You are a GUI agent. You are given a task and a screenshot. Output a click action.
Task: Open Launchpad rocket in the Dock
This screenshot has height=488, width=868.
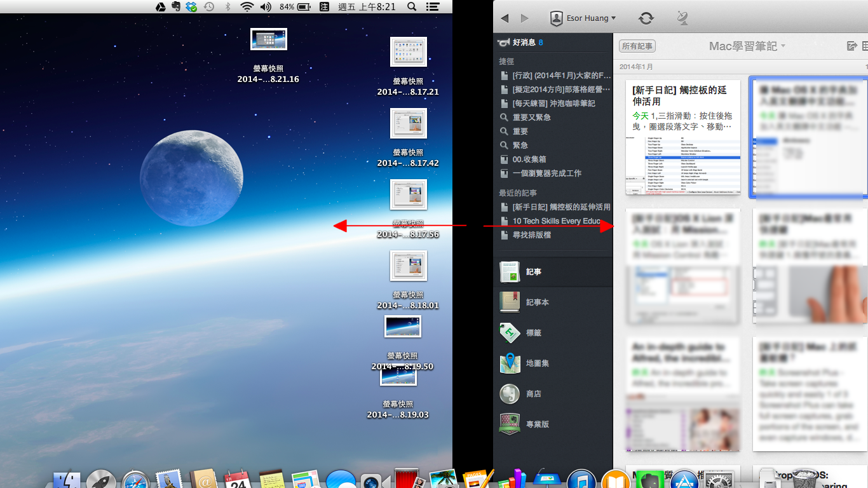tap(101, 480)
